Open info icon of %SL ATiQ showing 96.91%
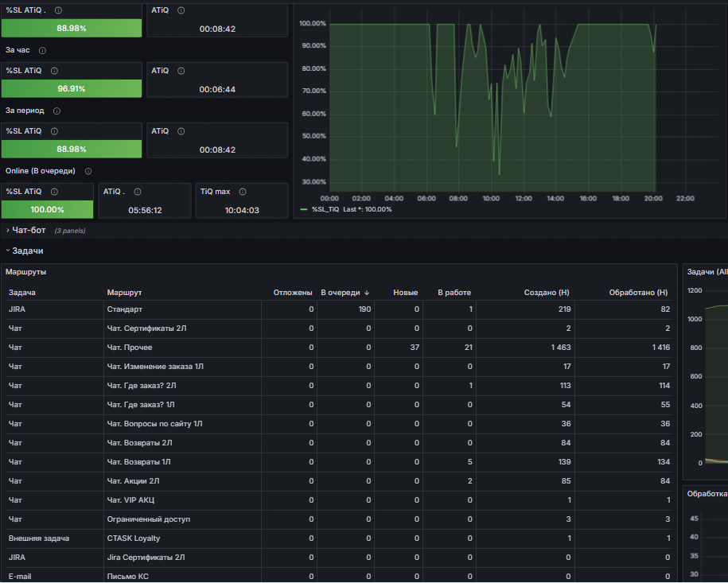Screen dimensions: 728x583 pyautogui.click(x=54, y=71)
